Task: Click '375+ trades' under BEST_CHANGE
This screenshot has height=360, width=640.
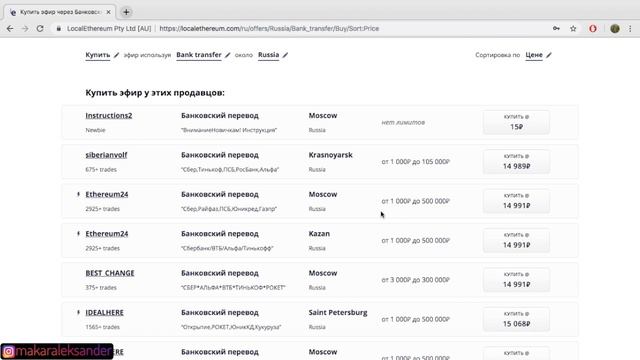Action: tap(101, 288)
